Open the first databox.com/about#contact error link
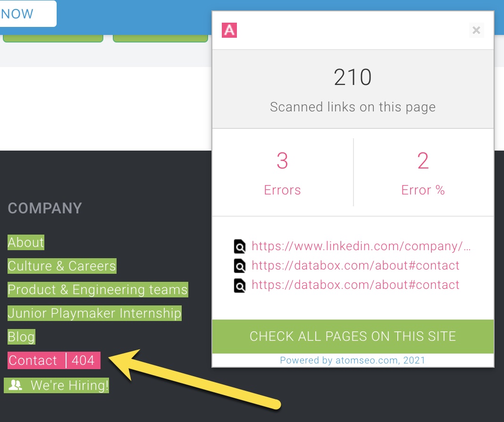 pyautogui.click(x=355, y=266)
